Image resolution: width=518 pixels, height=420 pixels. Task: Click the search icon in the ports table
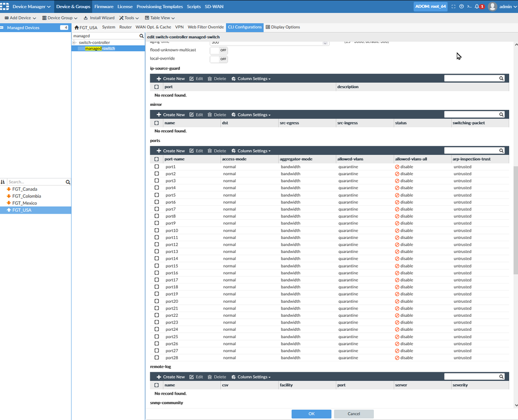coord(501,151)
